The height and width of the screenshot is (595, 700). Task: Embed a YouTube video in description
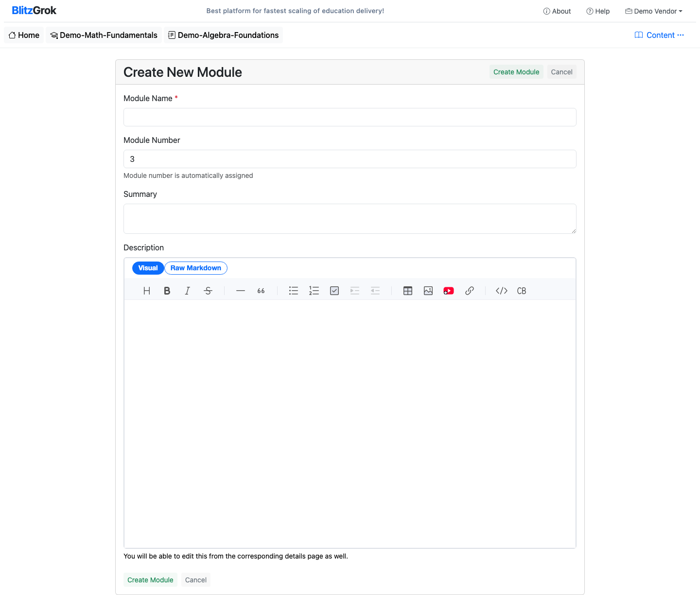[449, 291]
